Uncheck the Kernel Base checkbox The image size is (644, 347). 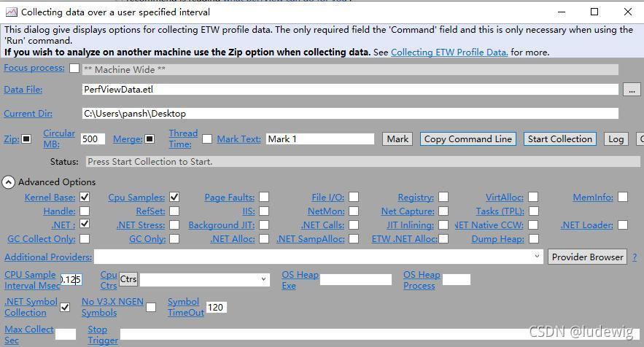(85, 197)
